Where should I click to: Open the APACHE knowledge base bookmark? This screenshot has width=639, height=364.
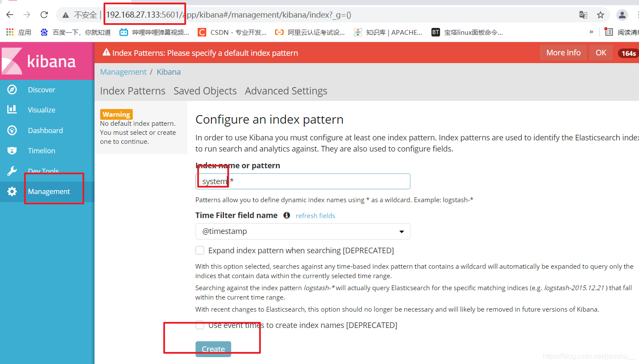tap(388, 32)
